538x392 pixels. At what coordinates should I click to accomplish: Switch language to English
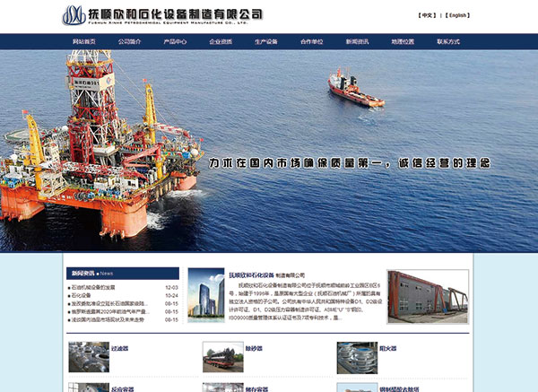(457, 15)
